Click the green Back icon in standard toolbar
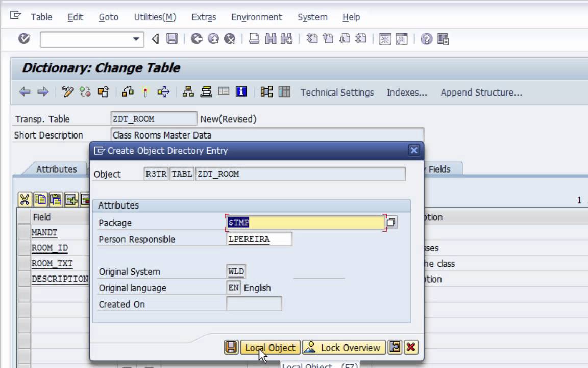 pyautogui.click(x=197, y=39)
